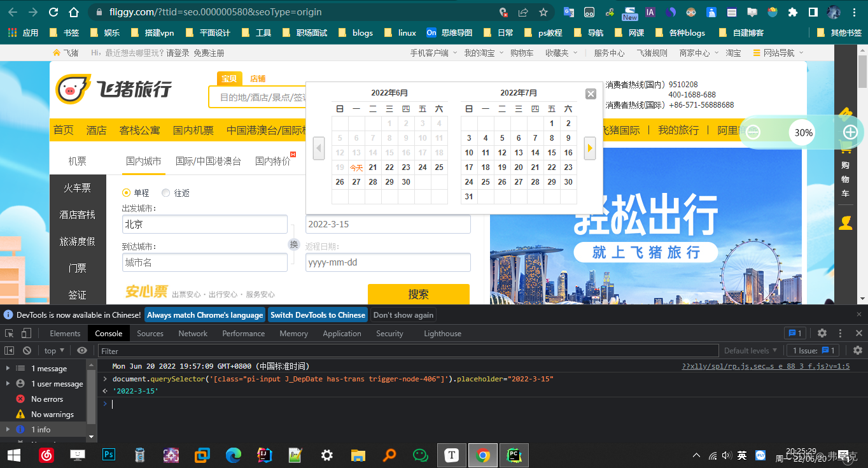The image size is (868, 468).
Task: Click the 'Don't show again' button
Action: point(403,315)
